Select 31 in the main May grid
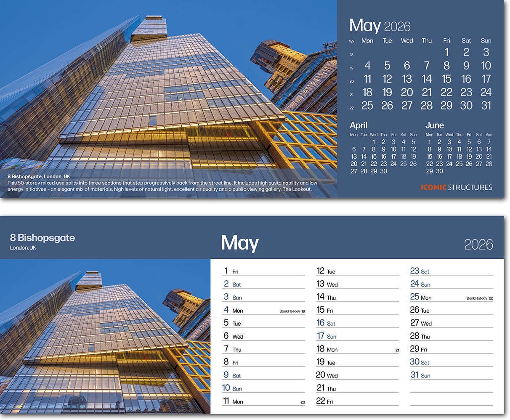Image resolution: width=510 pixels, height=420 pixels. point(486,106)
